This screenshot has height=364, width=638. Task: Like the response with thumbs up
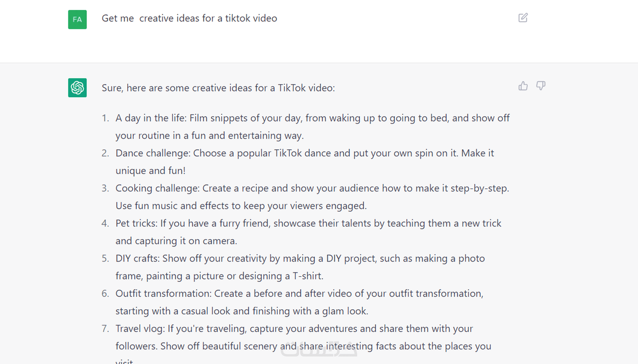pyautogui.click(x=523, y=86)
